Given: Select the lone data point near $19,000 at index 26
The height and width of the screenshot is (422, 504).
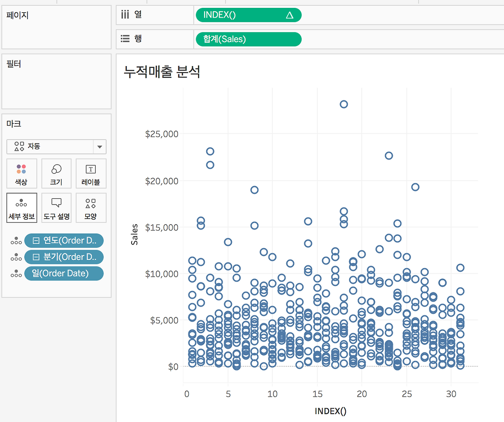Looking at the screenshot, I should 415,187.
